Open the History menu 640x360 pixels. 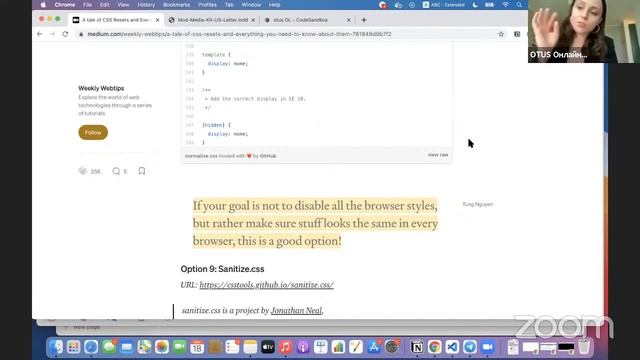tap(146, 5)
